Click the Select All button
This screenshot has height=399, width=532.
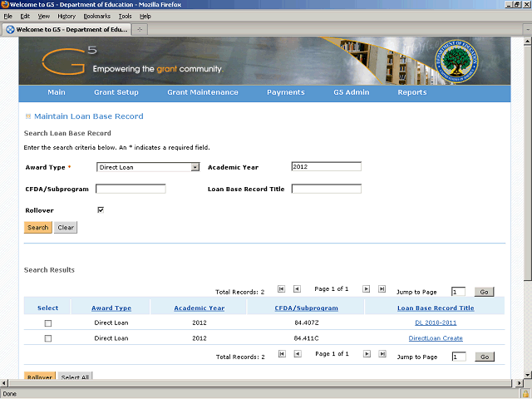[75, 376]
